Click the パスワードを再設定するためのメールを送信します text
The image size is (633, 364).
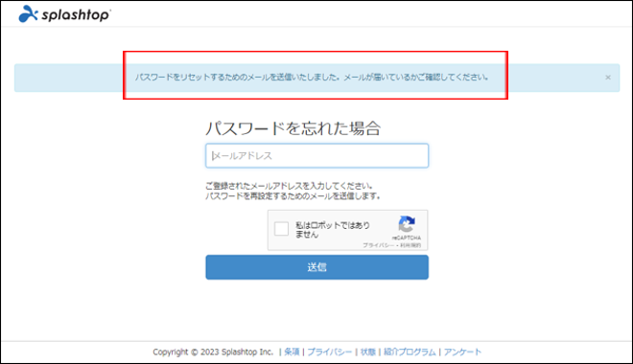tap(293, 196)
